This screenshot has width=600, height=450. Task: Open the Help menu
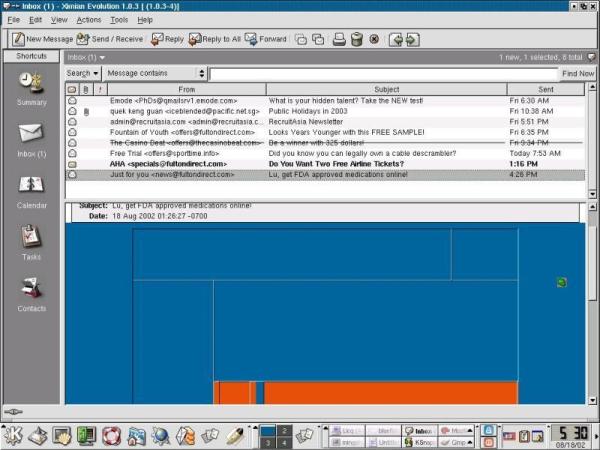click(145, 20)
